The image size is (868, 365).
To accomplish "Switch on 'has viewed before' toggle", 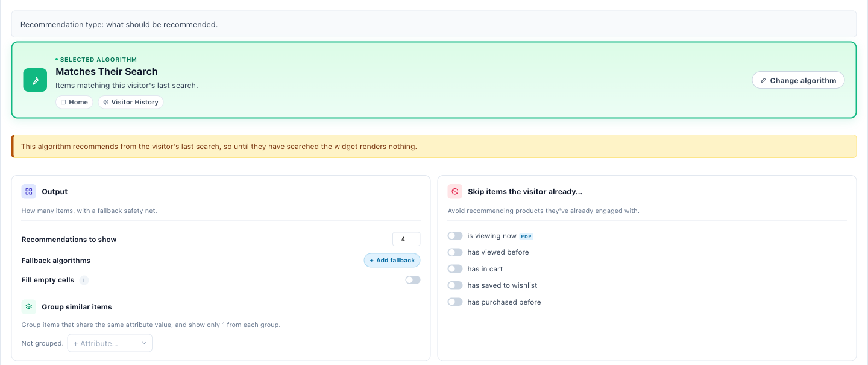I will (455, 252).
